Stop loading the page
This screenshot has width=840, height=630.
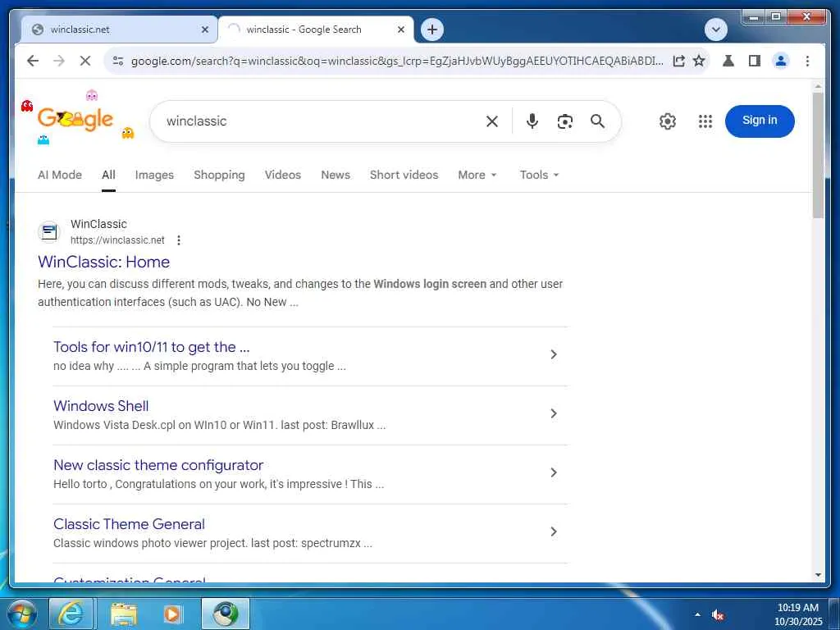[85, 61]
